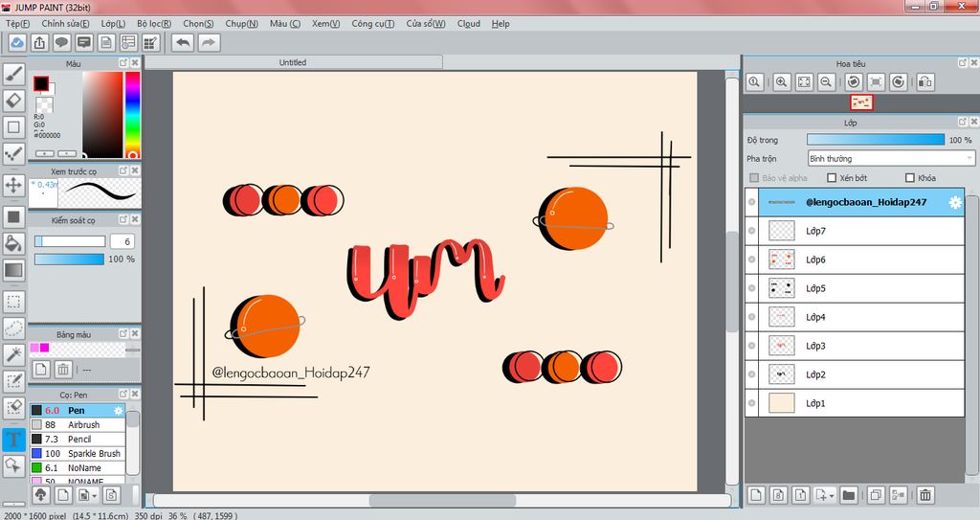Viewport: 980px width, 520px height.
Task: Open the Chỉnh sửa(E) menu
Action: (x=65, y=23)
